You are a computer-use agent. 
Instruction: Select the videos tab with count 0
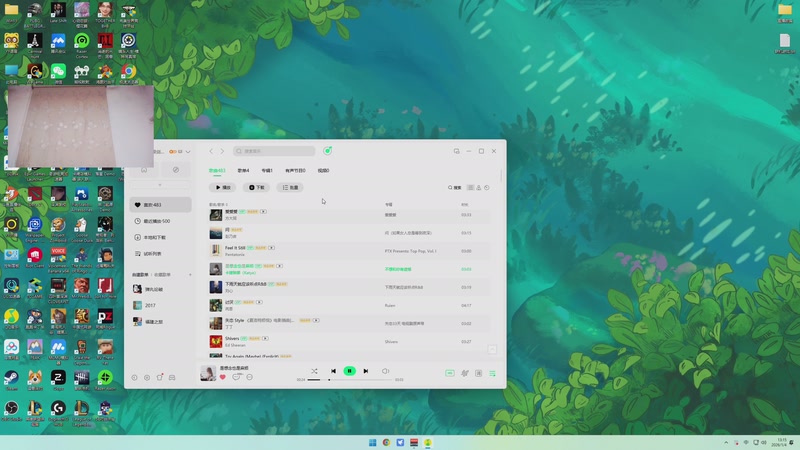[x=323, y=170]
